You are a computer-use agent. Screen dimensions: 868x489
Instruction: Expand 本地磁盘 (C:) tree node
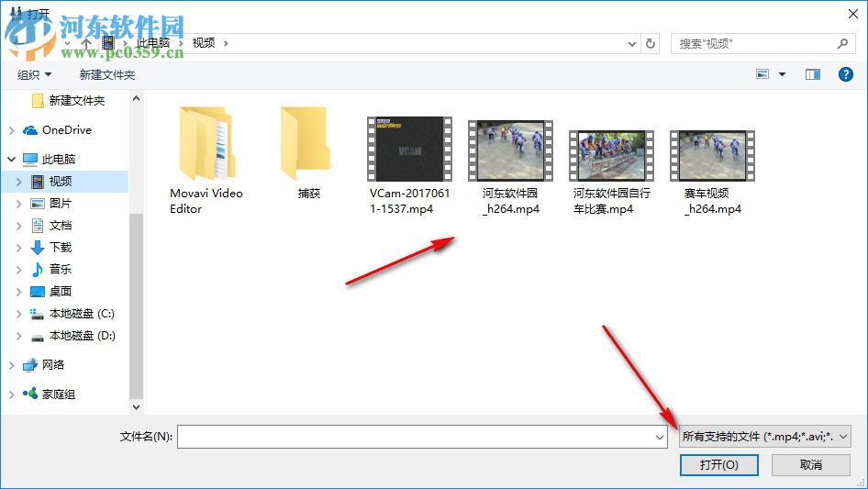click(19, 314)
